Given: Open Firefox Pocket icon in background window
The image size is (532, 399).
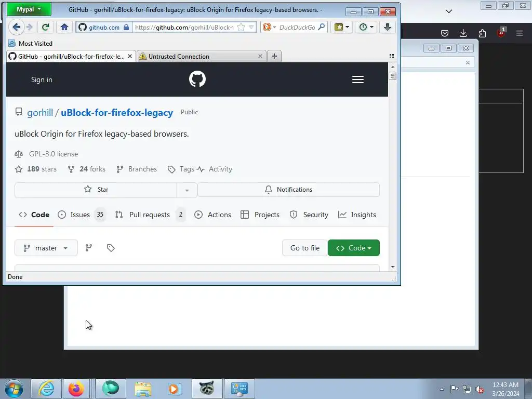Looking at the screenshot, I should (445, 33).
